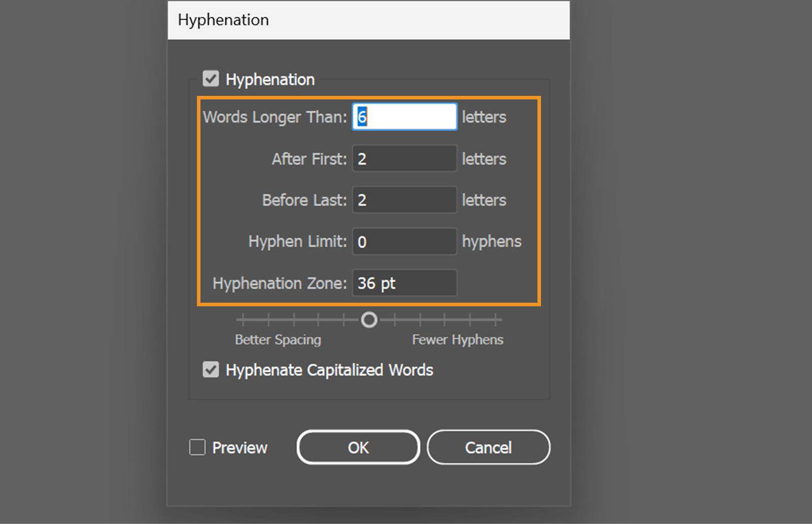Screen dimensions: 812x524
Task: Click the OK button
Action: click(358, 447)
